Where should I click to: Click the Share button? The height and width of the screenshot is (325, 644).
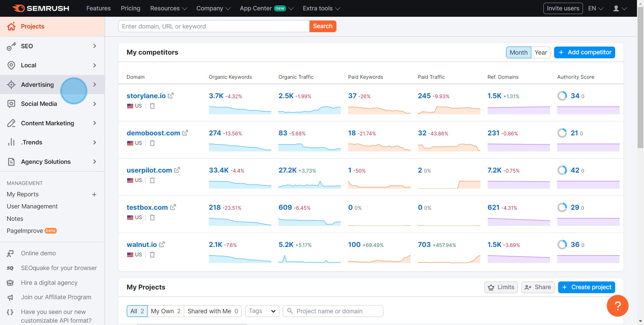pyautogui.click(x=538, y=287)
